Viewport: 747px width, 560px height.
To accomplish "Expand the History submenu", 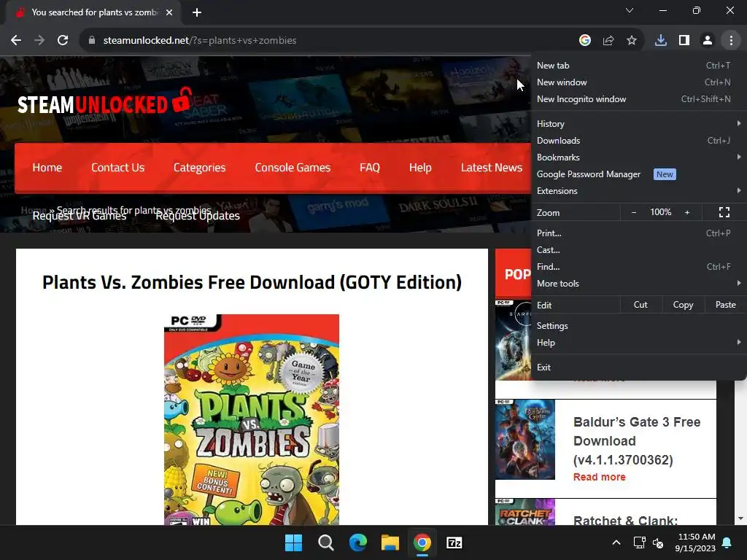I will pos(638,124).
